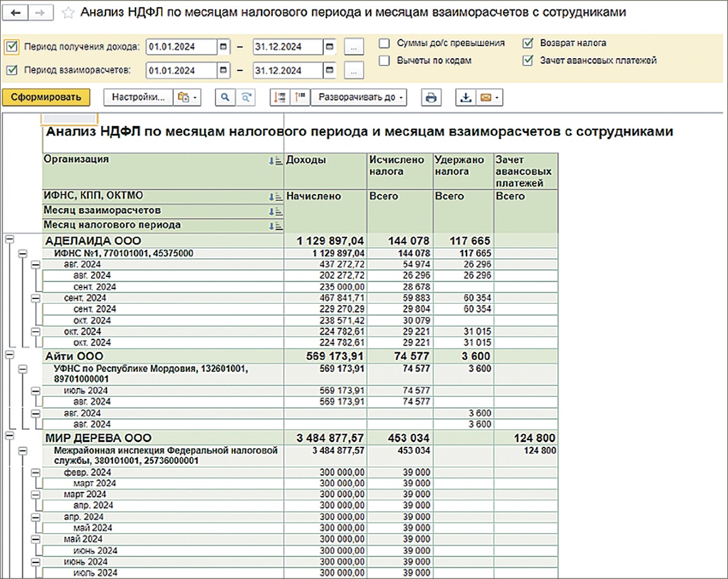728x579 pixels.
Task: Open calendar for income period start date
Action: (x=223, y=47)
